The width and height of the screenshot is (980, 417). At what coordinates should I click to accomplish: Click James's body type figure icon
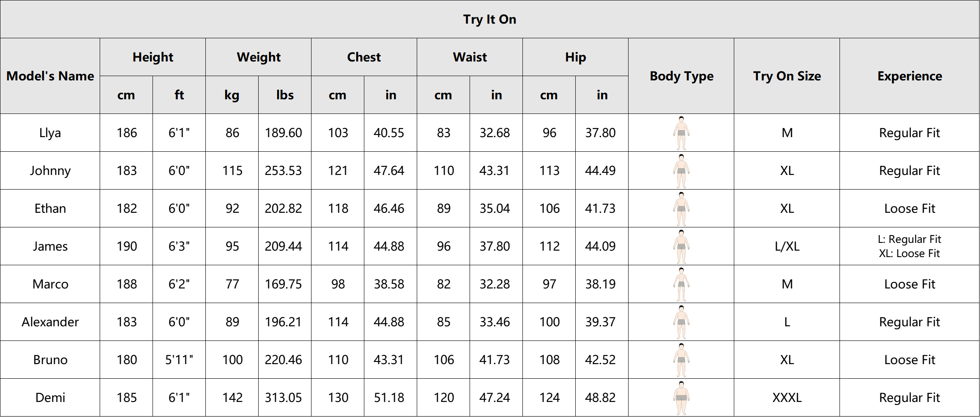[681, 246]
